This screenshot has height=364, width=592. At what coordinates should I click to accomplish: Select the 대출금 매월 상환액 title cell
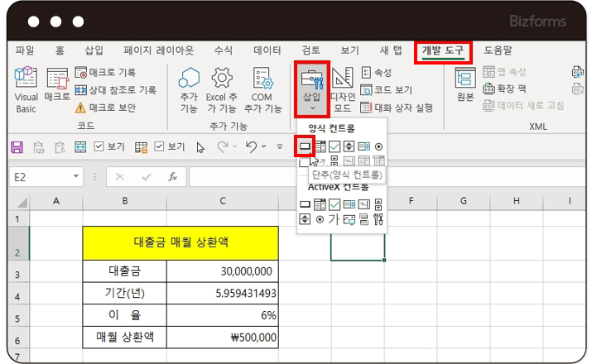(x=180, y=243)
